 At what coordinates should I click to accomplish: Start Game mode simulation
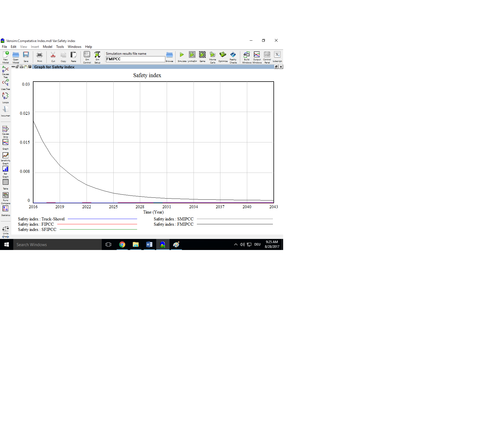click(x=202, y=57)
